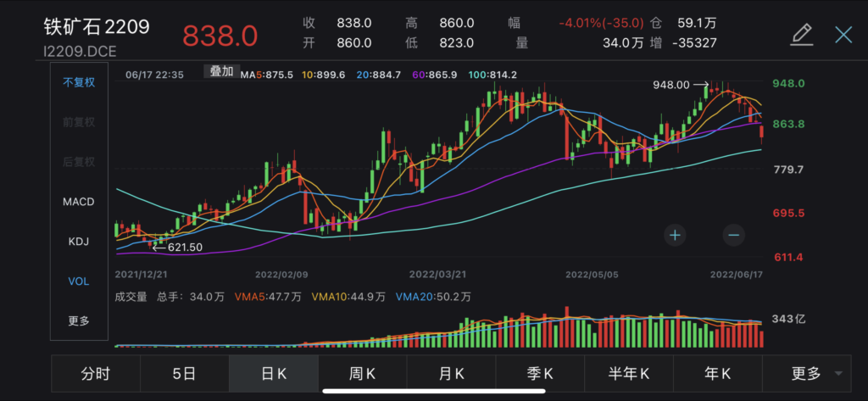The height and width of the screenshot is (401, 868).
Task: Switch indicator to VOL
Action: click(79, 281)
